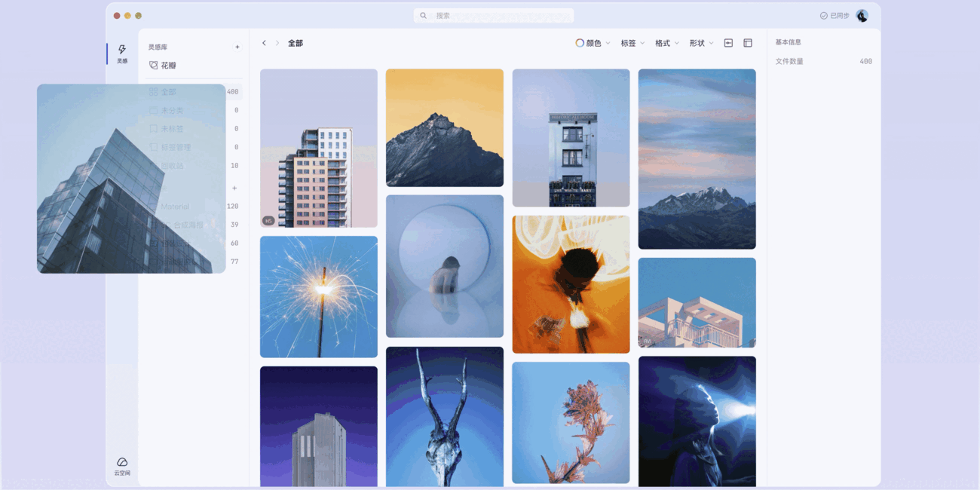This screenshot has width=980, height=490.
Task: Open the pink flower branch thumbnail
Action: [x=571, y=423]
